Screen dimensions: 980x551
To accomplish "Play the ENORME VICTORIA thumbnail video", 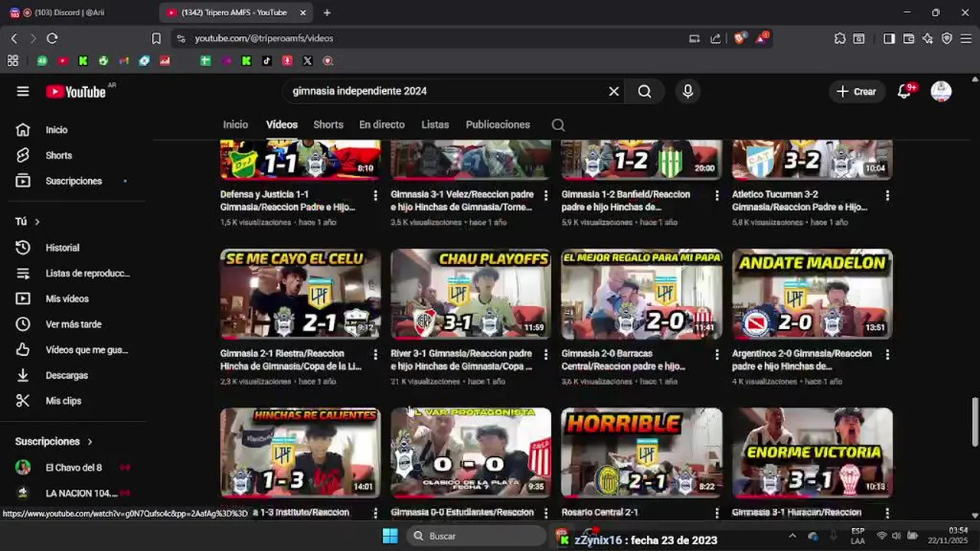I will pyautogui.click(x=812, y=452).
